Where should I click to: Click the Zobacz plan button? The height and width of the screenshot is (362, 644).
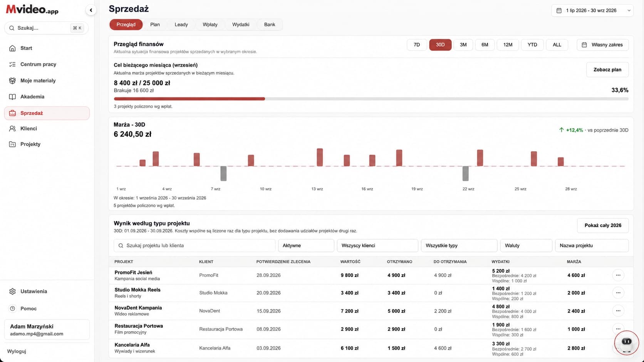(x=607, y=70)
